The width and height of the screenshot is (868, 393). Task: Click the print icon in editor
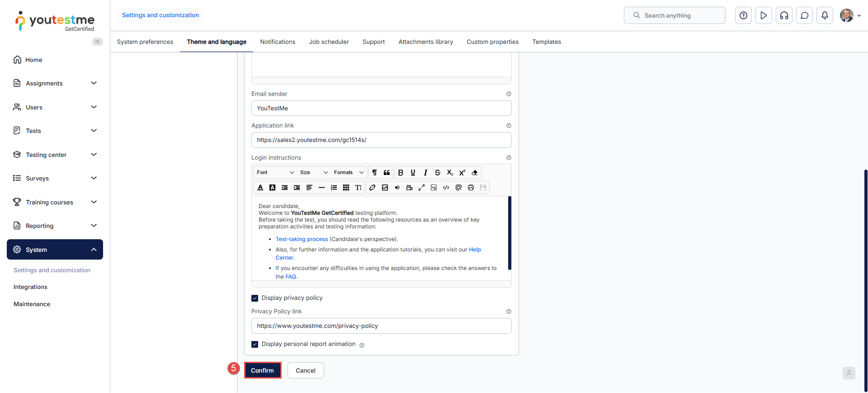coord(471,188)
